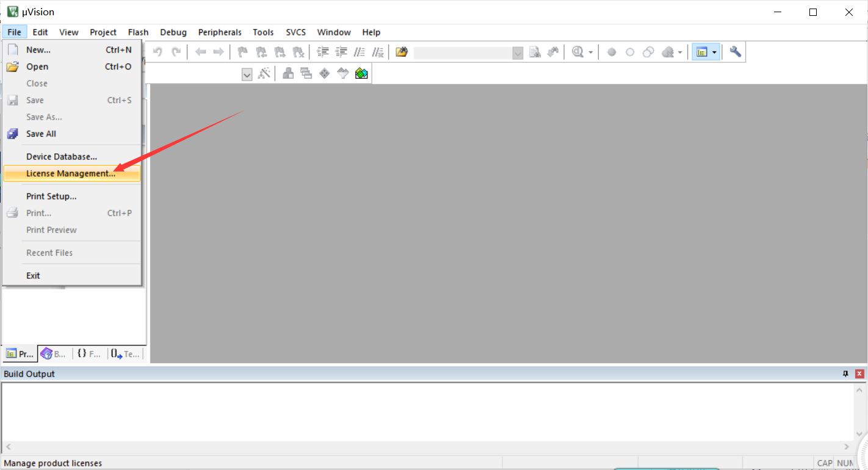
Task: Click the File menu bar item
Action: [15, 32]
